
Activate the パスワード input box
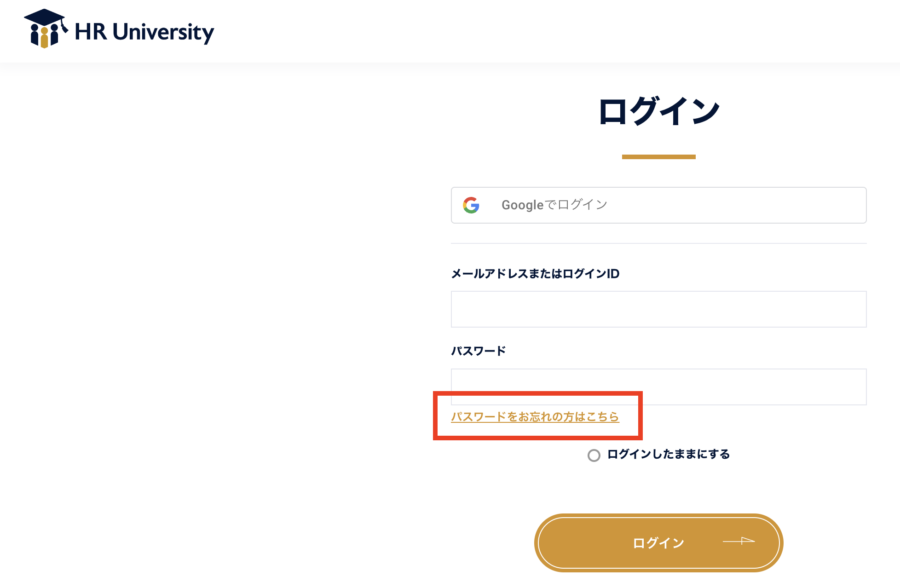pos(658,386)
